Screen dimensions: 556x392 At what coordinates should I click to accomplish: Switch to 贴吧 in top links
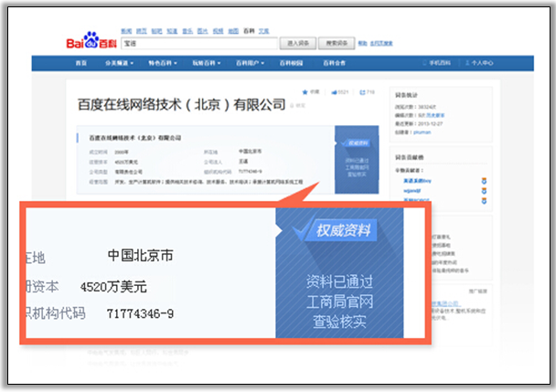pos(156,31)
